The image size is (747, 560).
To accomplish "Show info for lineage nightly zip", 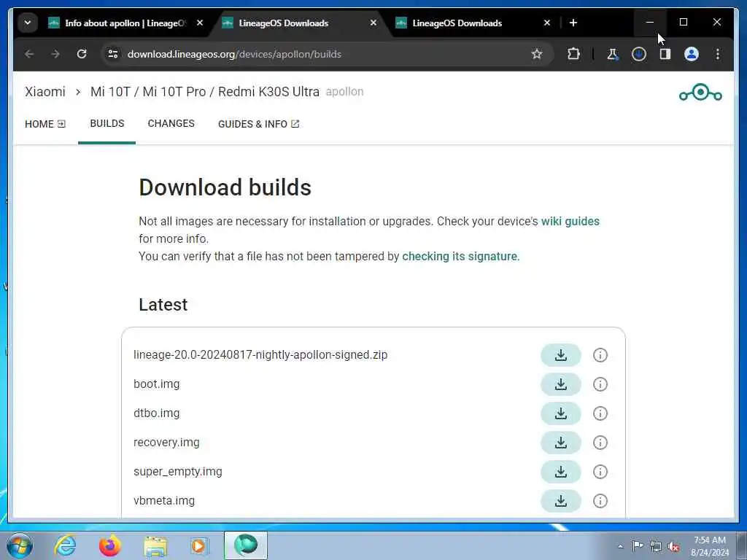I will (x=600, y=355).
